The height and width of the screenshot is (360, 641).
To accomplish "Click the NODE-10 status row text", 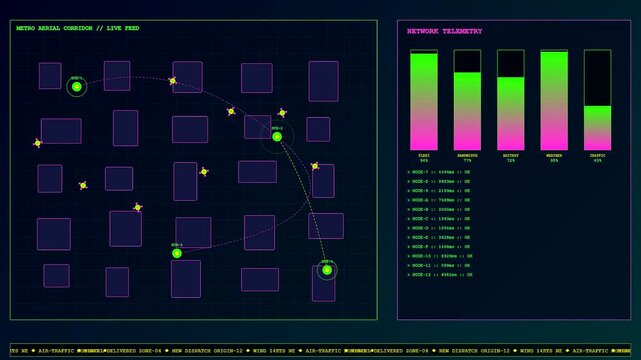I will (x=440, y=256).
